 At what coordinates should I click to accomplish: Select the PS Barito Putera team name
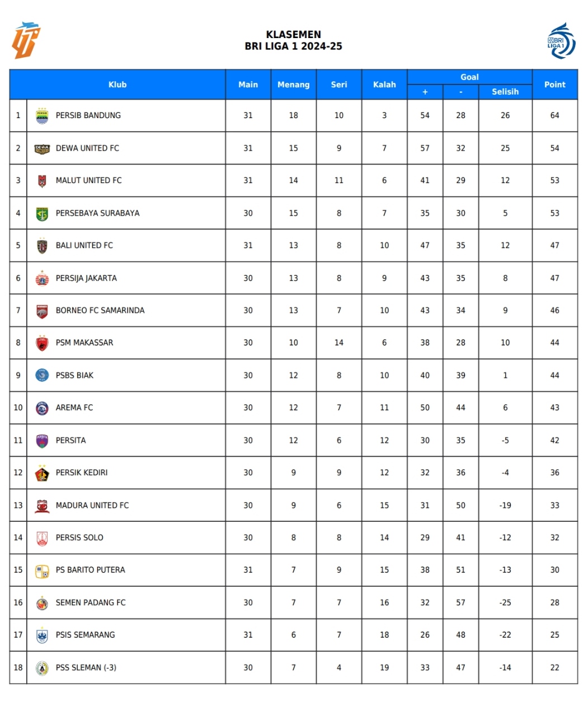point(91,570)
